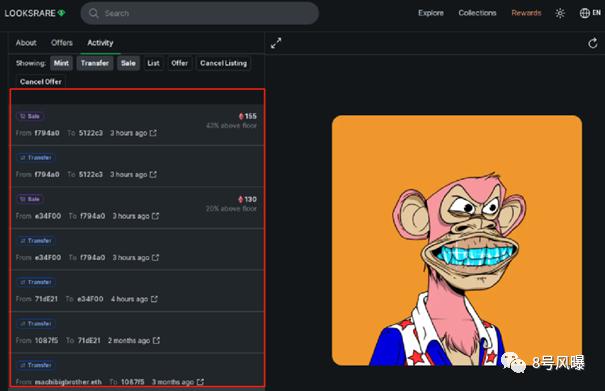Open external link for machibigbrother.eth transfer
The height and width of the screenshot is (391, 605).
tap(200, 382)
